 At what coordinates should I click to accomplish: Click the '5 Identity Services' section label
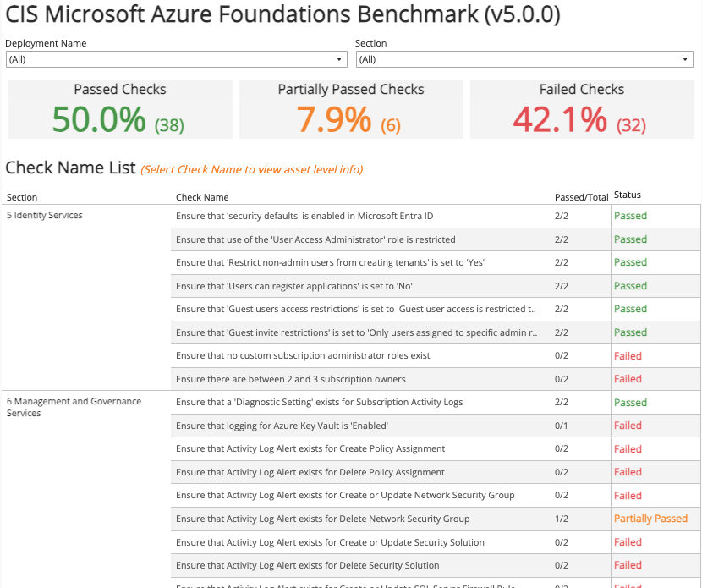(x=44, y=215)
